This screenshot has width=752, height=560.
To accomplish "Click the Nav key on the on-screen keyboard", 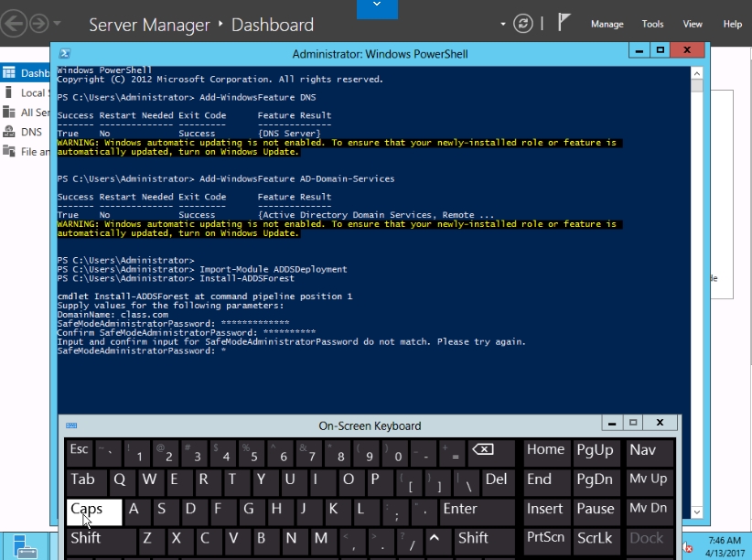I will point(646,450).
